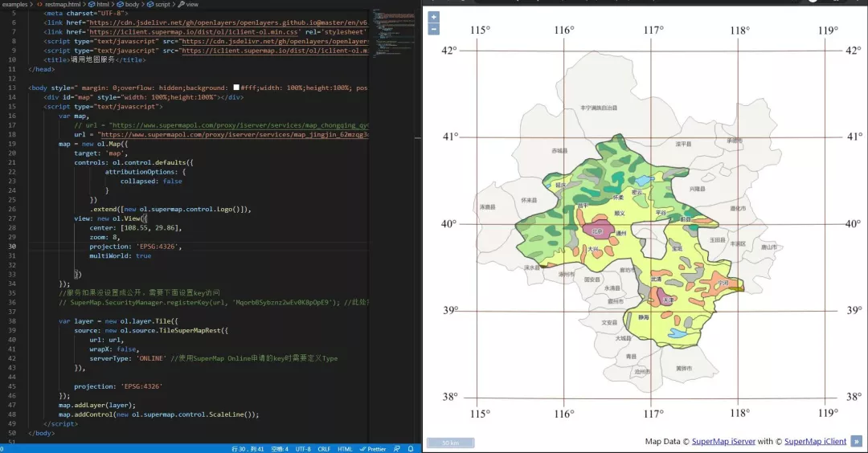Image resolution: width=868 pixels, height=453 pixels.
Task: Change UTF-8 file encoding in status bar
Action: point(303,448)
